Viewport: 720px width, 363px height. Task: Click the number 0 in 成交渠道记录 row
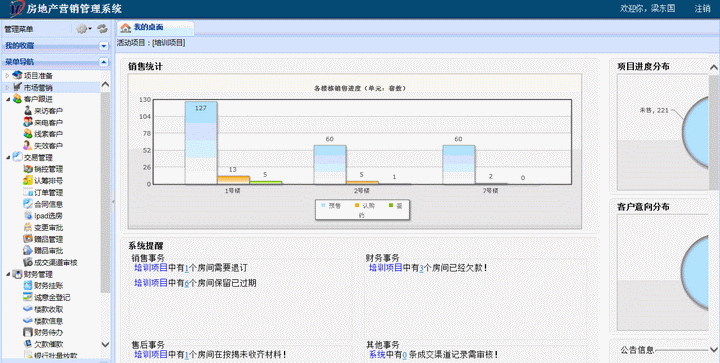(405, 355)
